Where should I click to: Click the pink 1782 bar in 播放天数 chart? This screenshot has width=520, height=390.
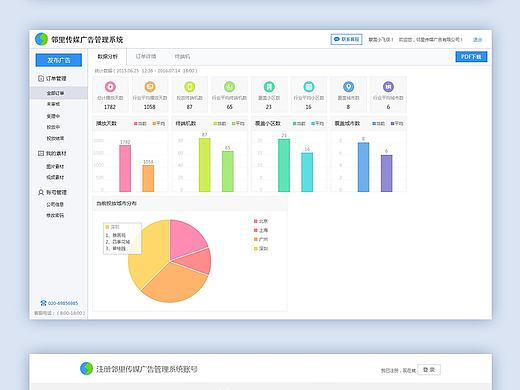[x=125, y=168]
